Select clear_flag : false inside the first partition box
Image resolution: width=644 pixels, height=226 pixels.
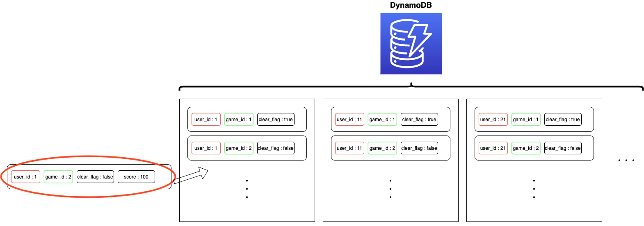[x=276, y=148]
